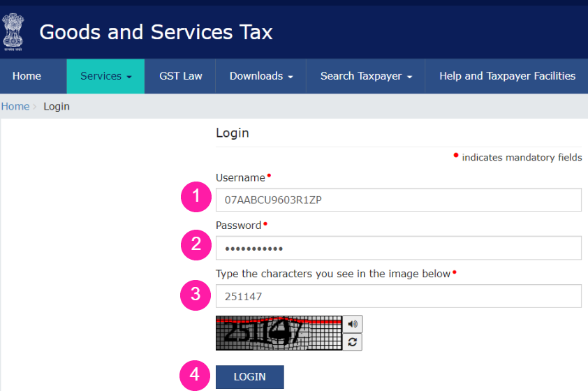Open Help and Taxpayer Facilities
Image resolution: width=588 pixels, height=391 pixels.
click(x=507, y=76)
